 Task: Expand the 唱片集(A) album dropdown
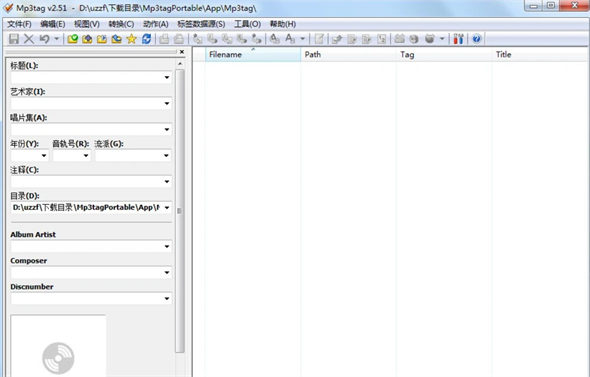[x=167, y=130]
